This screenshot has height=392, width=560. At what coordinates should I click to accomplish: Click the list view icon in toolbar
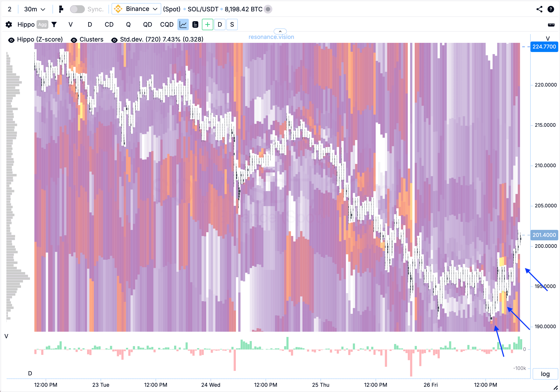coord(195,25)
